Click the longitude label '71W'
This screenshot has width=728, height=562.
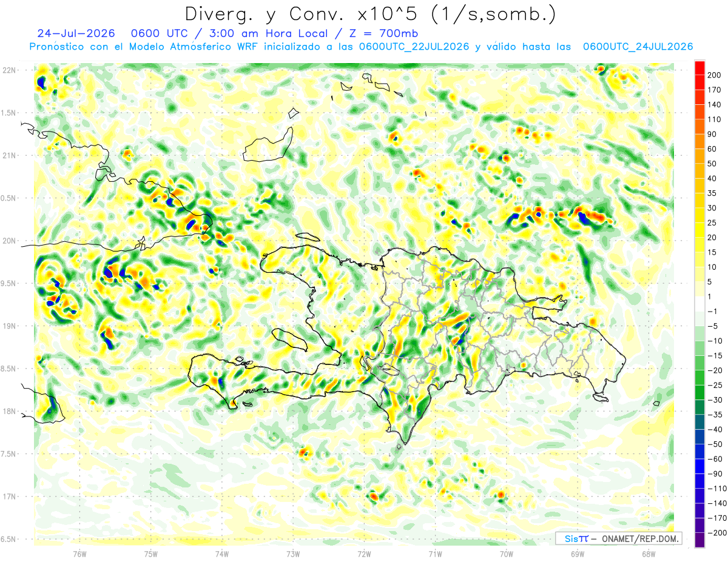(435, 554)
